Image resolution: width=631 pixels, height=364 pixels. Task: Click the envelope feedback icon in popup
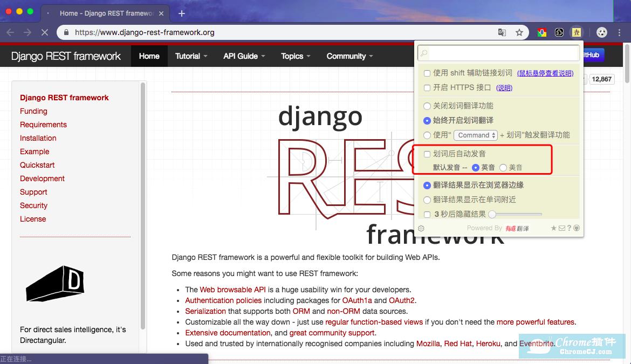click(562, 228)
